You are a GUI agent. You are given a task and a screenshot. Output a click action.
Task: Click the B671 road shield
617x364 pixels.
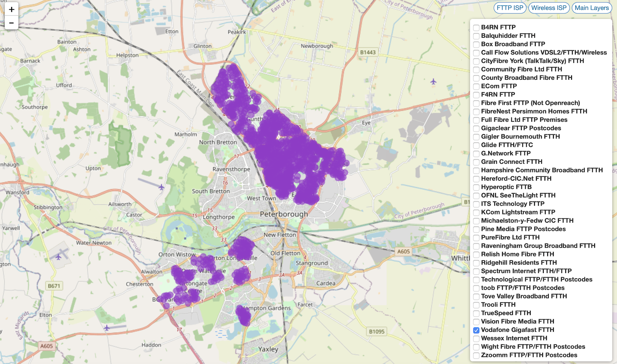coord(54,286)
